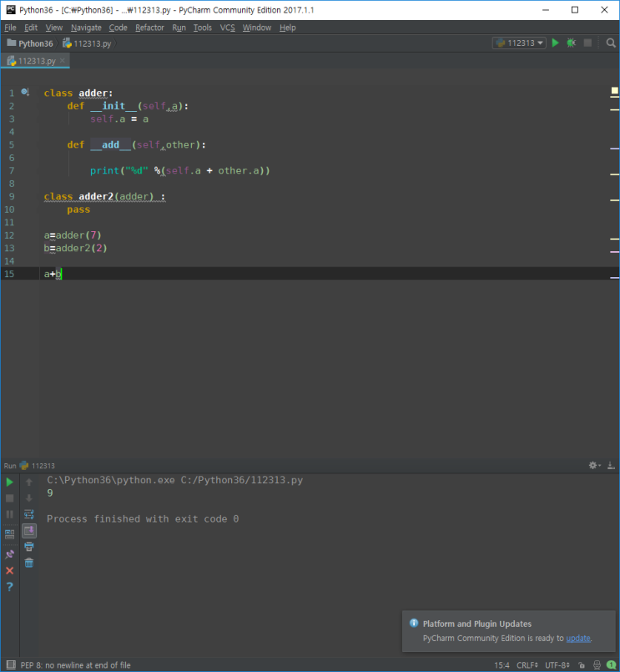The height and width of the screenshot is (672, 620).
Task: Rerun the script from the Run panel
Action: (10, 482)
